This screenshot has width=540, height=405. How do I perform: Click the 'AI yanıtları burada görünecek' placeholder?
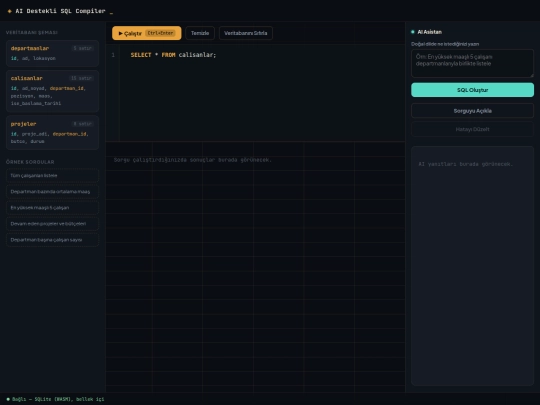coord(465,164)
